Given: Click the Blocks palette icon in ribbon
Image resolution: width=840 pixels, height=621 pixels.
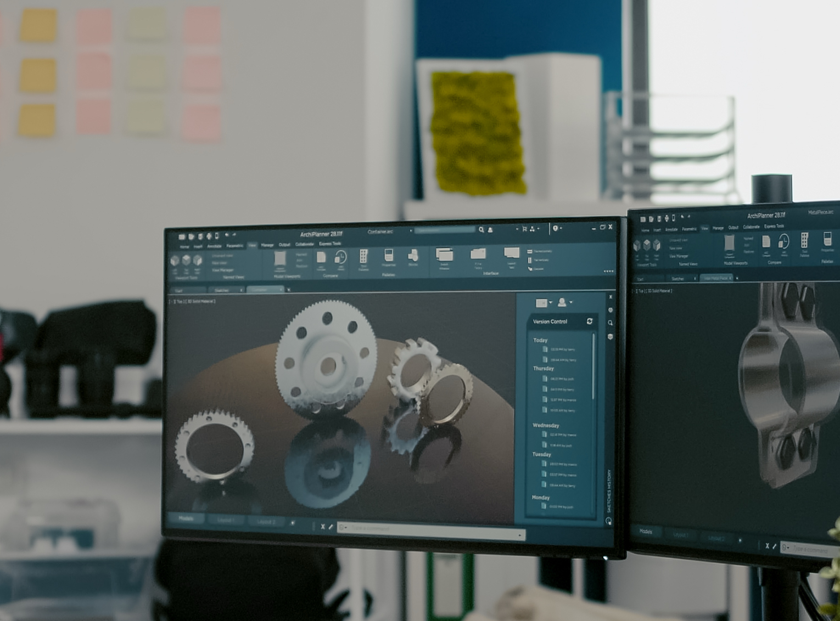Looking at the screenshot, I should point(413,256).
